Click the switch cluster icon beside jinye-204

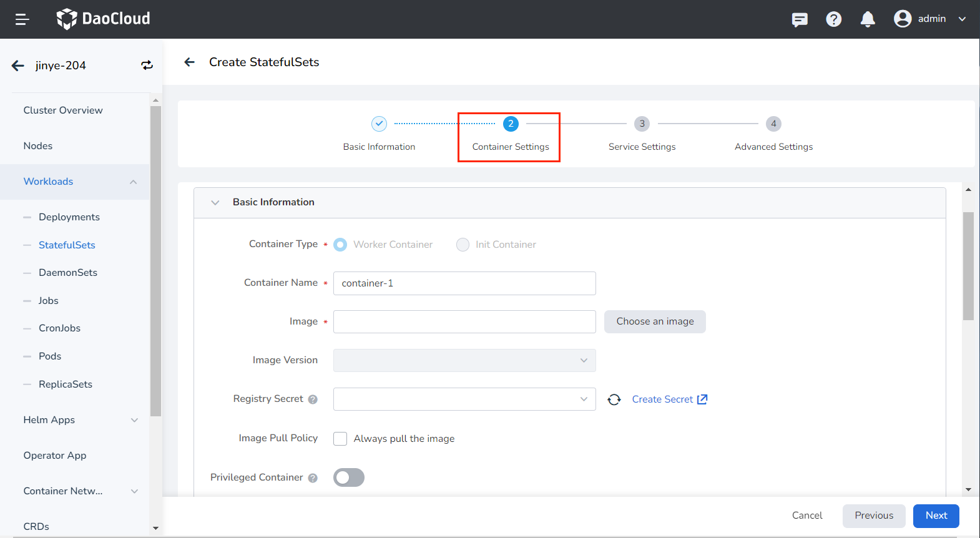pyautogui.click(x=147, y=66)
